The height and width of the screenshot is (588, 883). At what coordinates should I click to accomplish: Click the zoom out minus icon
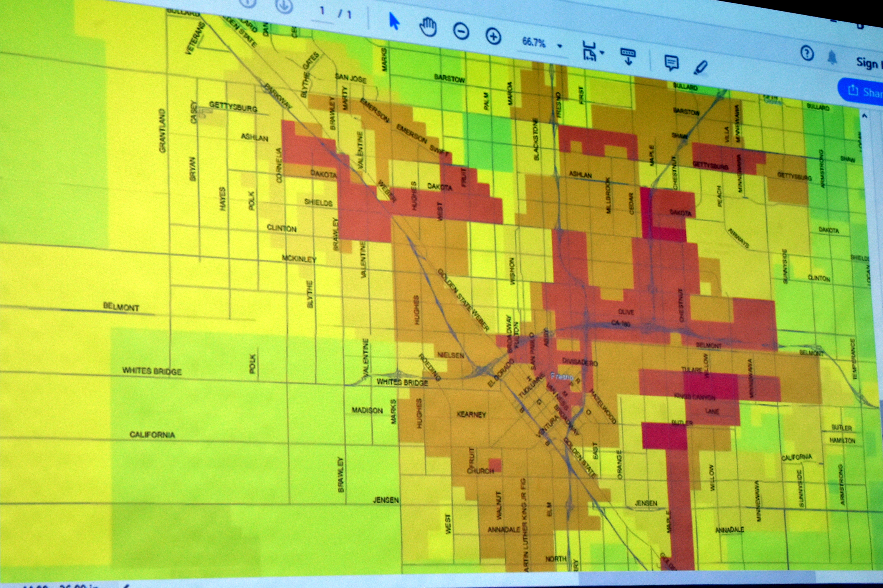click(x=461, y=32)
